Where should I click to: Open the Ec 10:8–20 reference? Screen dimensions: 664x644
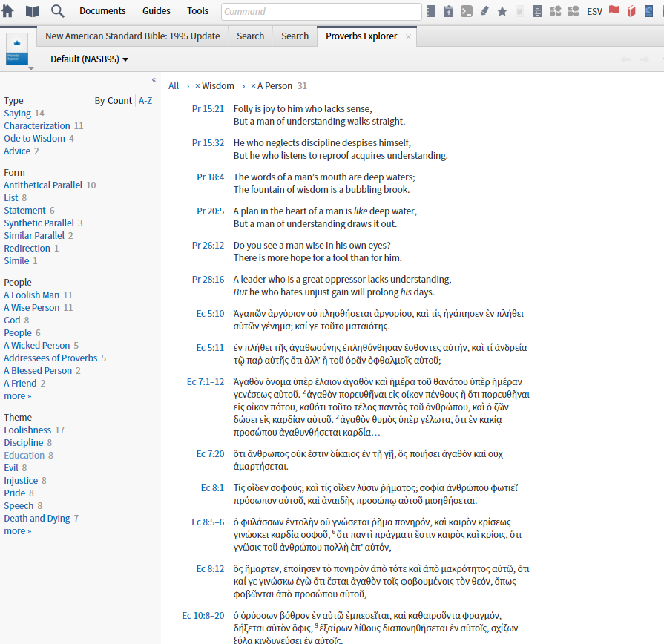pyautogui.click(x=203, y=616)
